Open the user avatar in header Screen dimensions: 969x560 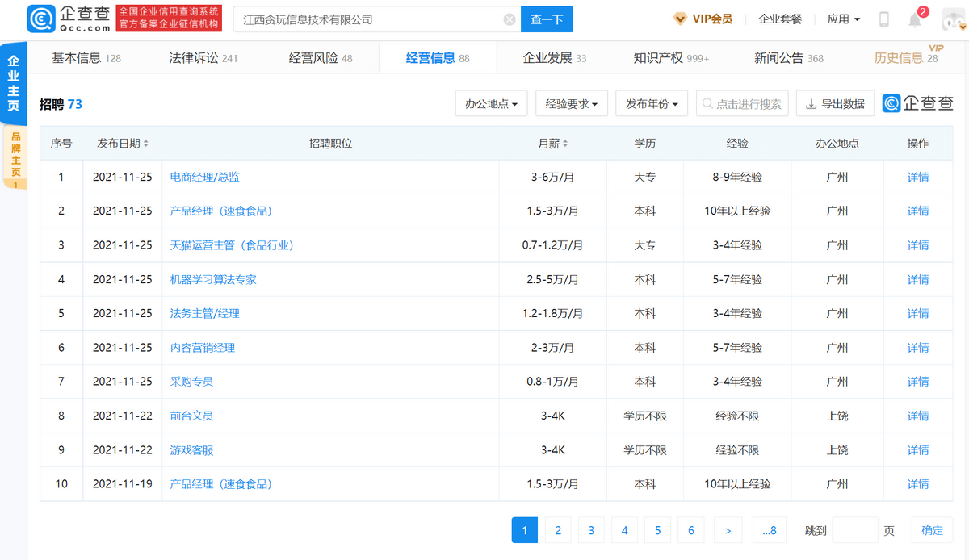953,19
